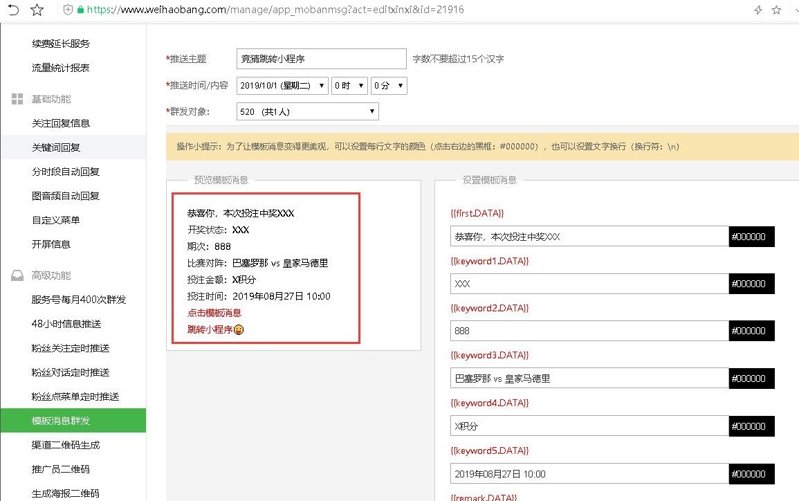Click the keyword1.DATA input with XXX

pyautogui.click(x=590, y=284)
